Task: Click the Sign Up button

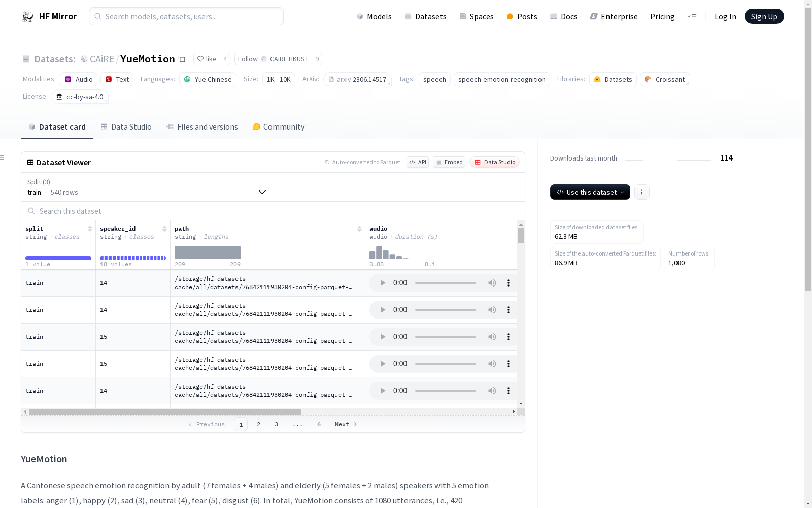Action: [x=764, y=16]
